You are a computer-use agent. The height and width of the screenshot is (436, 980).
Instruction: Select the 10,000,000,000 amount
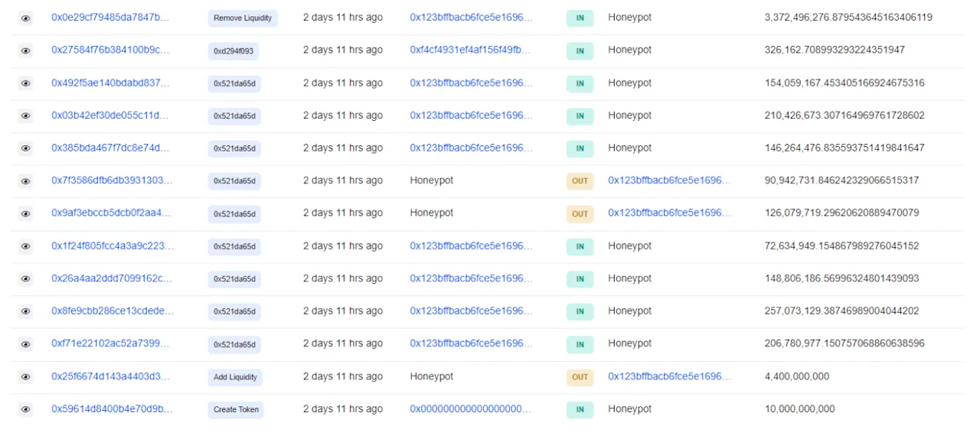pyautogui.click(x=800, y=409)
